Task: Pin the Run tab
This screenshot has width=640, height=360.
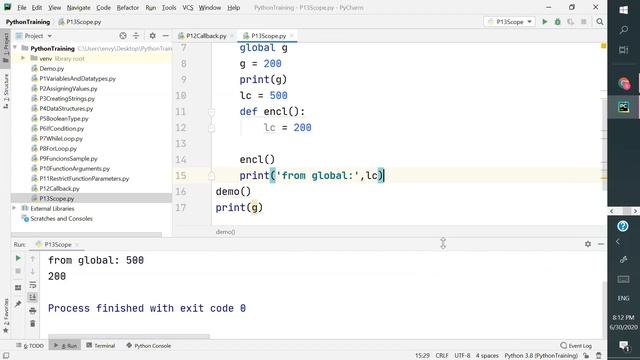Action: point(18,304)
